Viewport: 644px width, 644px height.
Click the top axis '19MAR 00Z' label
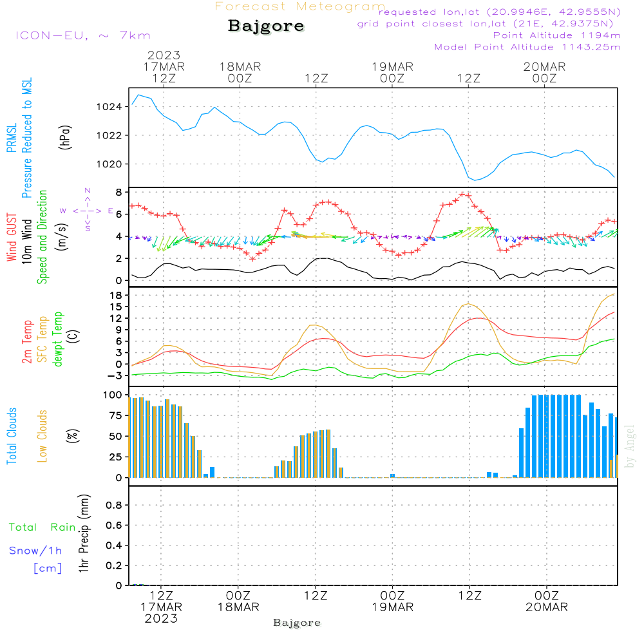pyautogui.click(x=392, y=72)
